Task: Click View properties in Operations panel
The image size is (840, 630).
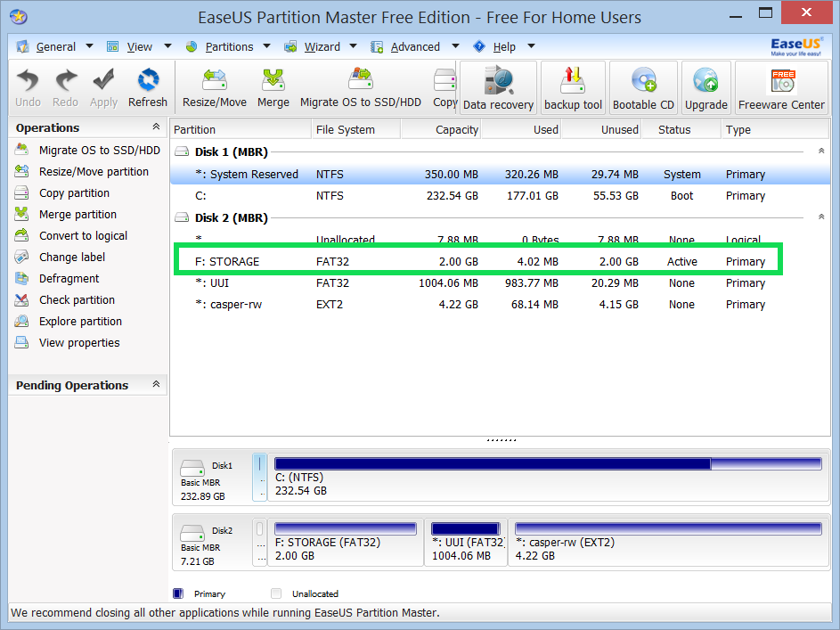Action: pos(68,343)
